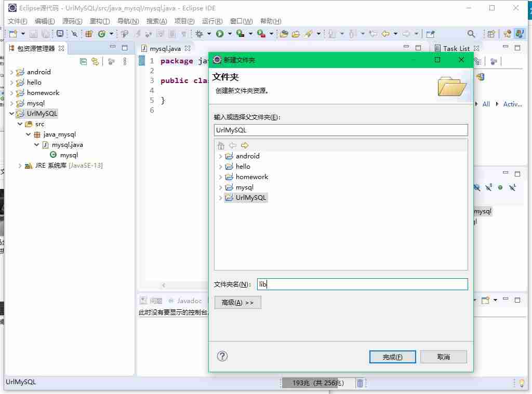Click the Home icon in dialog tree toolbar

[x=221, y=145]
